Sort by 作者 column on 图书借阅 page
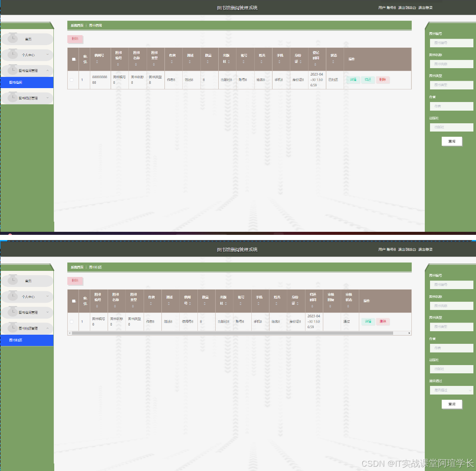 tap(172, 62)
